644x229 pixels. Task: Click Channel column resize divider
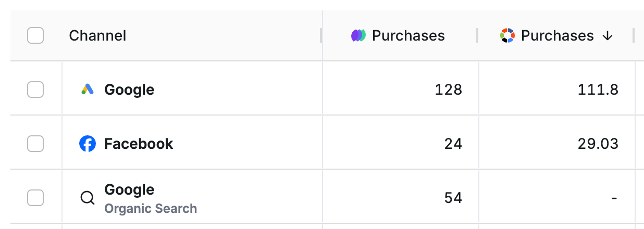pos(321,36)
